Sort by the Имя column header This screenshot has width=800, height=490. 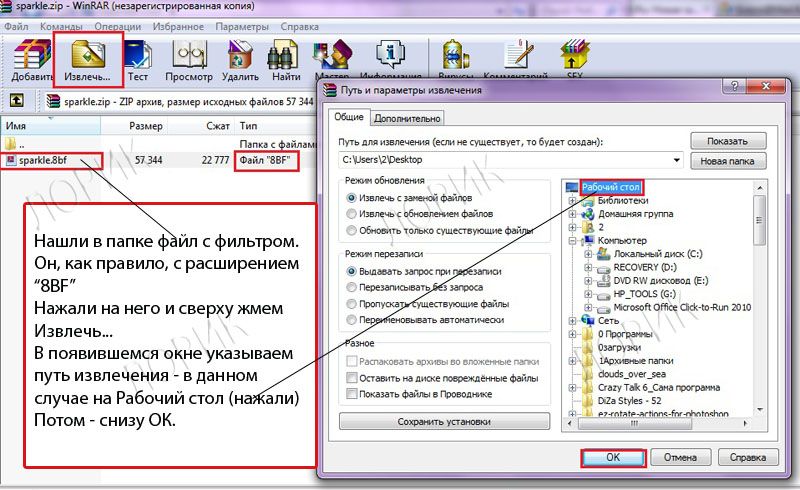coord(51,126)
